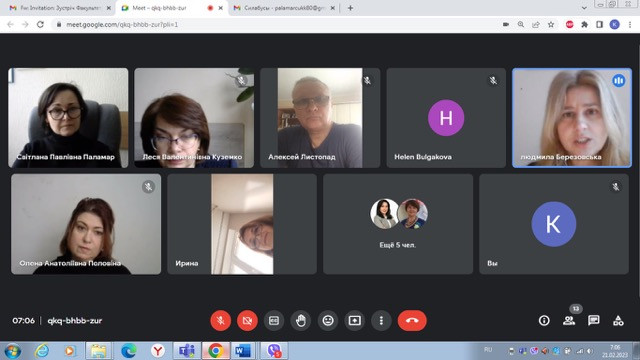Click the meeting code qkq-bhbb-zur
This screenshot has width=640, height=360.
[x=75, y=321]
